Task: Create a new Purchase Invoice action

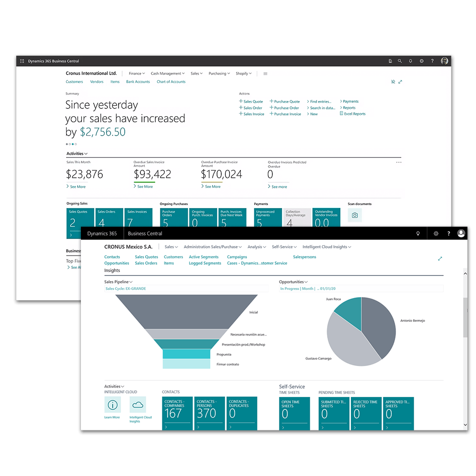Action: point(285,114)
